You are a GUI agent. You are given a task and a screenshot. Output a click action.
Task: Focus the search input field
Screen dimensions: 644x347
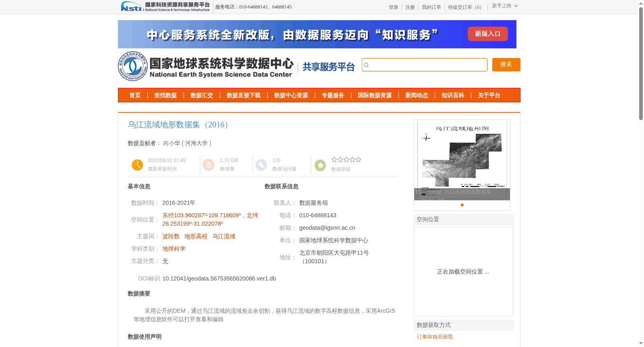coord(425,64)
